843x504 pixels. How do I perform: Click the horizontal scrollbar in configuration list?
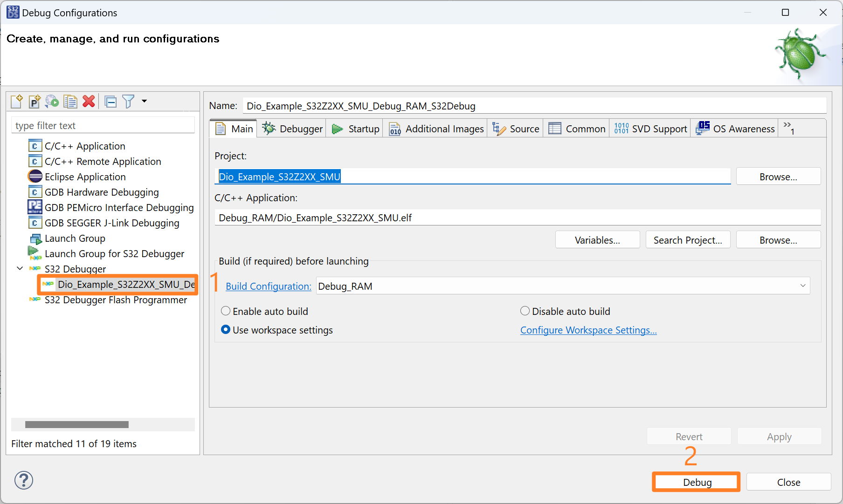pos(77,424)
